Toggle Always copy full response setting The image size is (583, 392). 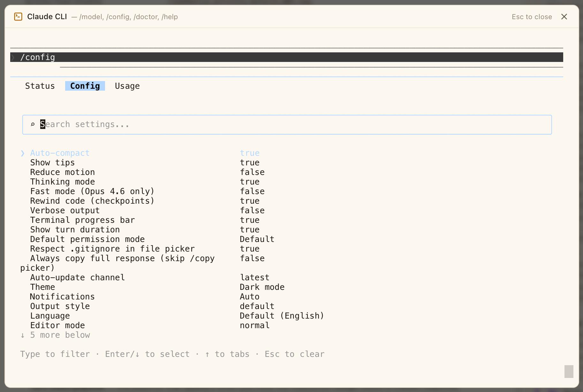click(x=142, y=263)
